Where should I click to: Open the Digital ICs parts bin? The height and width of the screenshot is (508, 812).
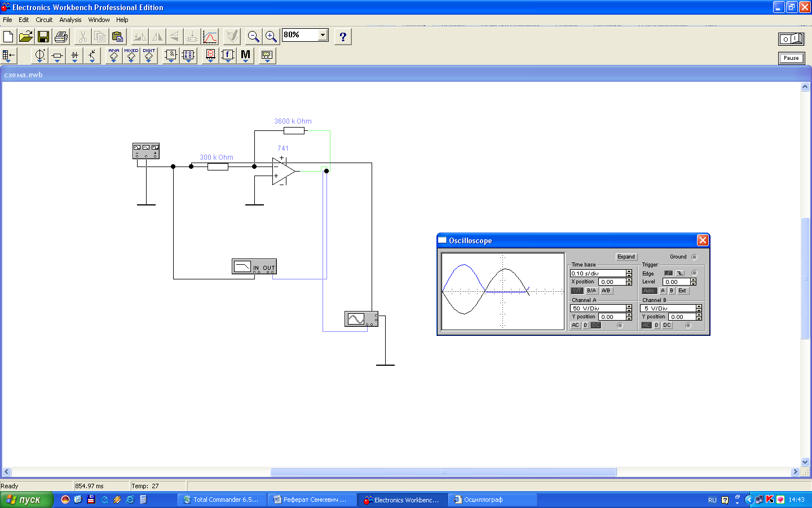149,55
